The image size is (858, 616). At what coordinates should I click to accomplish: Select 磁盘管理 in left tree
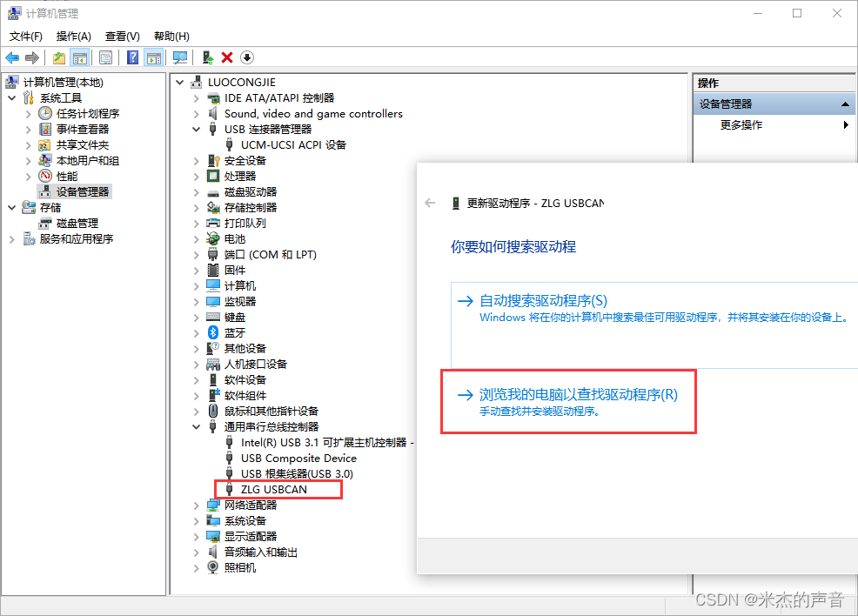(77, 224)
